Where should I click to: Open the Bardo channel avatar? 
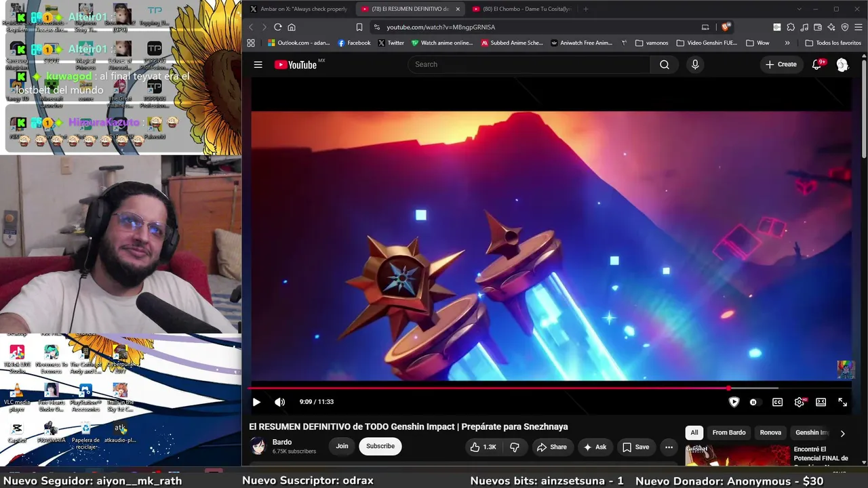258,446
